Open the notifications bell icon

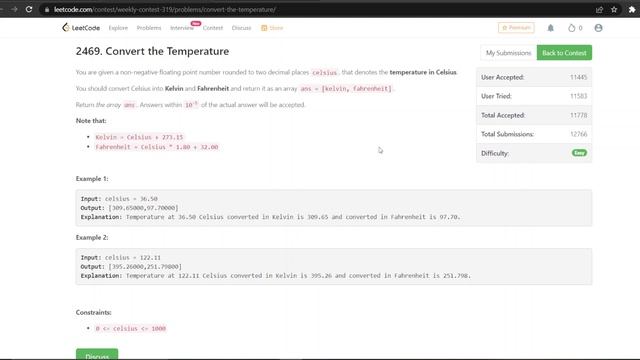[550, 28]
